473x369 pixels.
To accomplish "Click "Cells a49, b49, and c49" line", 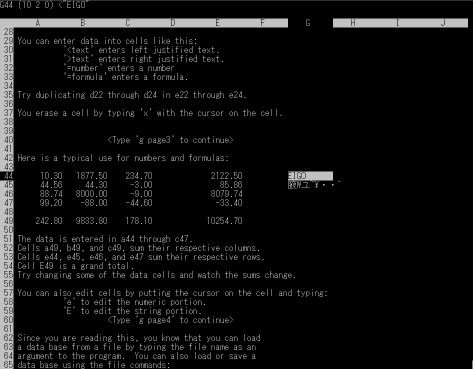I will click(x=139, y=248).
